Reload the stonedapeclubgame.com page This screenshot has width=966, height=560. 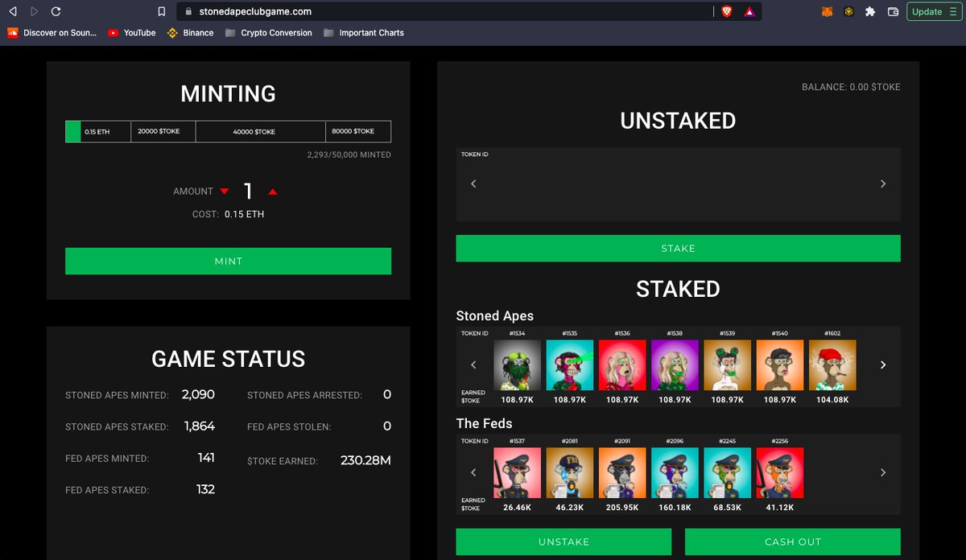click(54, 12)
